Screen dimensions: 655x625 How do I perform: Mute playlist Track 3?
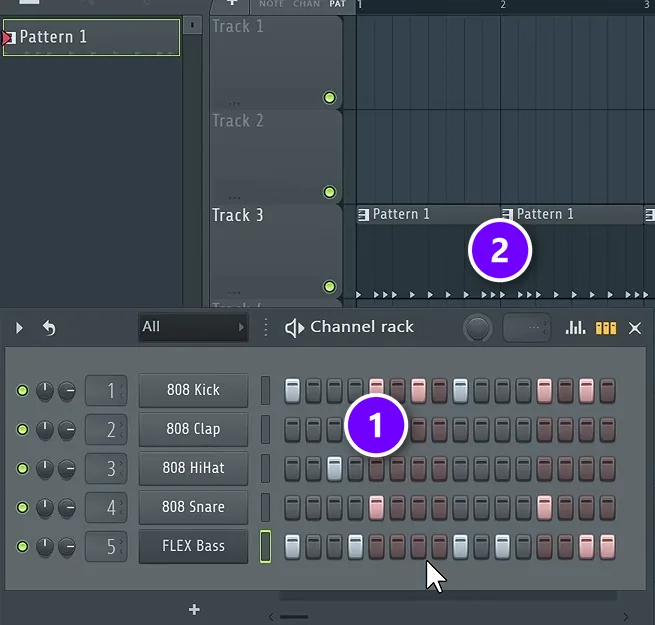tap(329, 287)
